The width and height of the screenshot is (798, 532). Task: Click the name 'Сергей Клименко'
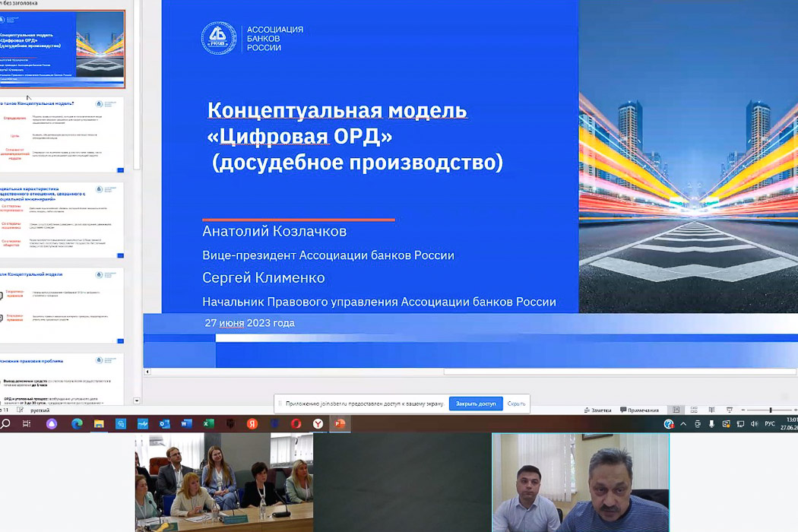(263, 277)
